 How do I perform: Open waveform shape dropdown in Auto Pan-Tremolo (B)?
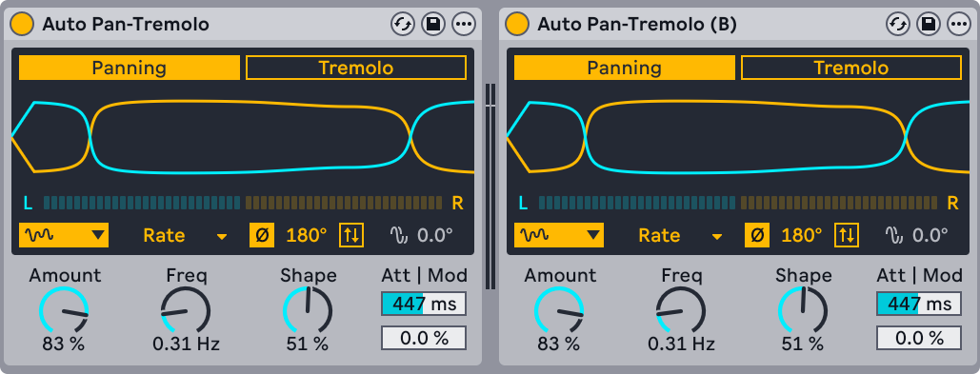tap(559, 235)
